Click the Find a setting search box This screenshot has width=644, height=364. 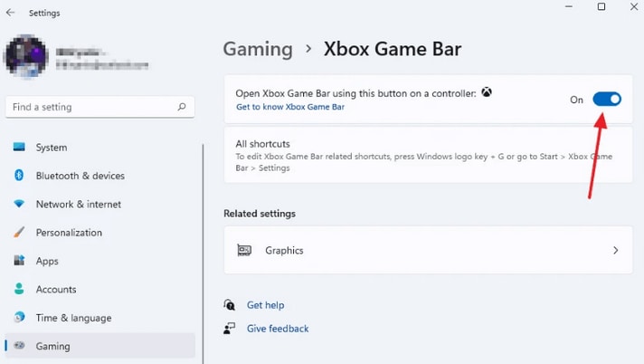click(90, 107)
